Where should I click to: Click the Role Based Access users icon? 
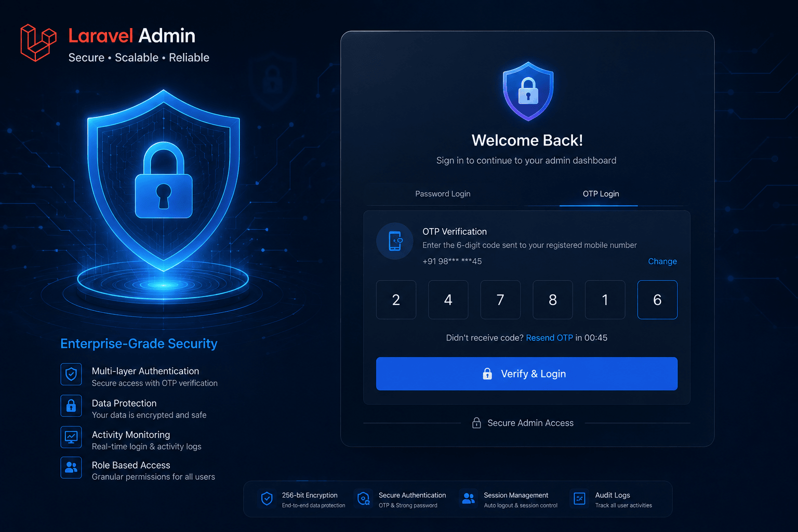(71, 468)
